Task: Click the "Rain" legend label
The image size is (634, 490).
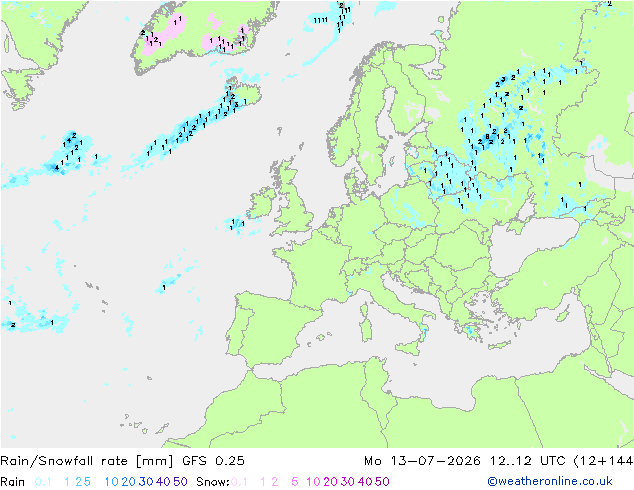Action: click(13, 482)
